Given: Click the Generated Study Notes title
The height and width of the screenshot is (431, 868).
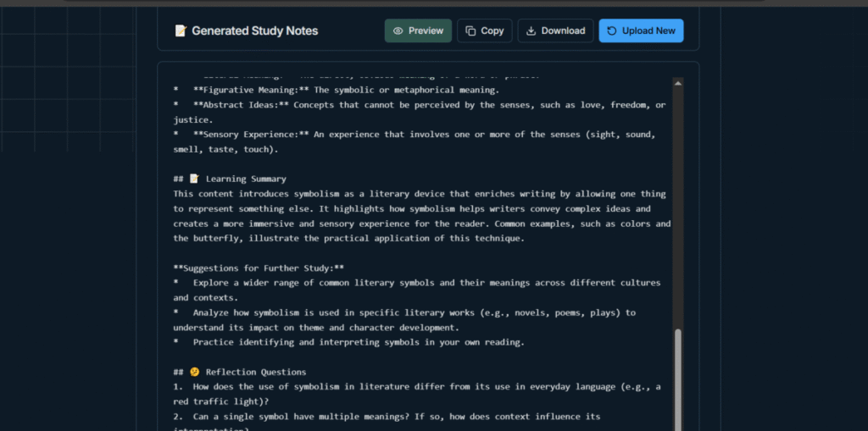Looking at the screenshot, I should [x=254, y=31].
